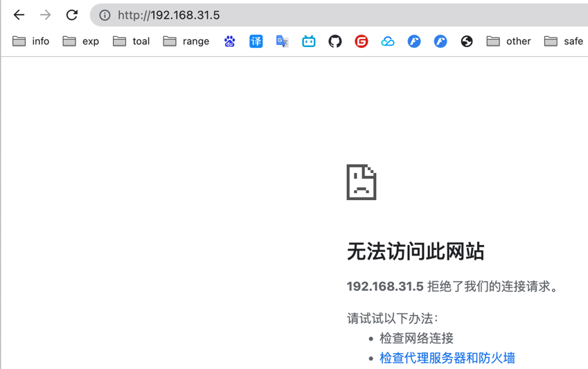Screen dimensions: 588x369
Task: Expand the info bookmark folder
Action: pos(31,42)
